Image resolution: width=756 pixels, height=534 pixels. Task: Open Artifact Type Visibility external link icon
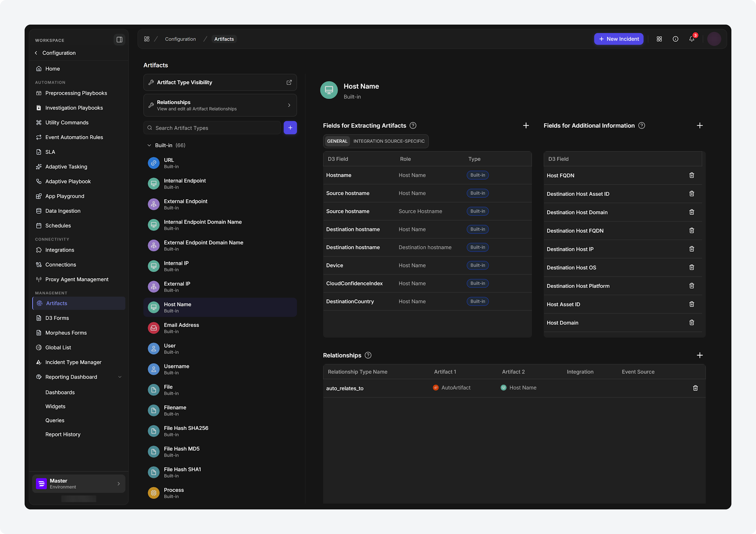coord(289,82)
